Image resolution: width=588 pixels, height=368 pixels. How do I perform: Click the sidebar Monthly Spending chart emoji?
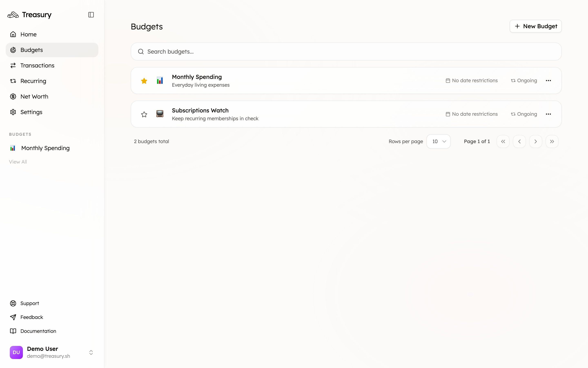[13, 148]
